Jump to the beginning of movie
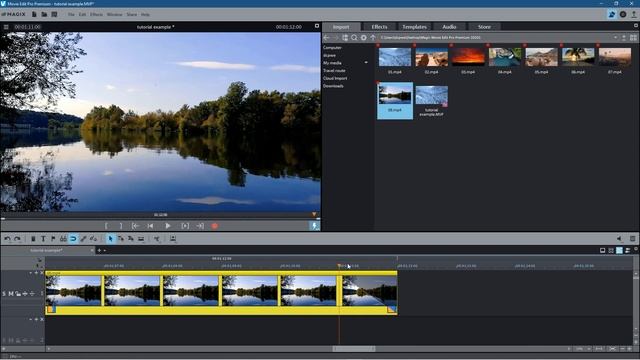The height and width of the screenshot is (360, 640). 151,226
